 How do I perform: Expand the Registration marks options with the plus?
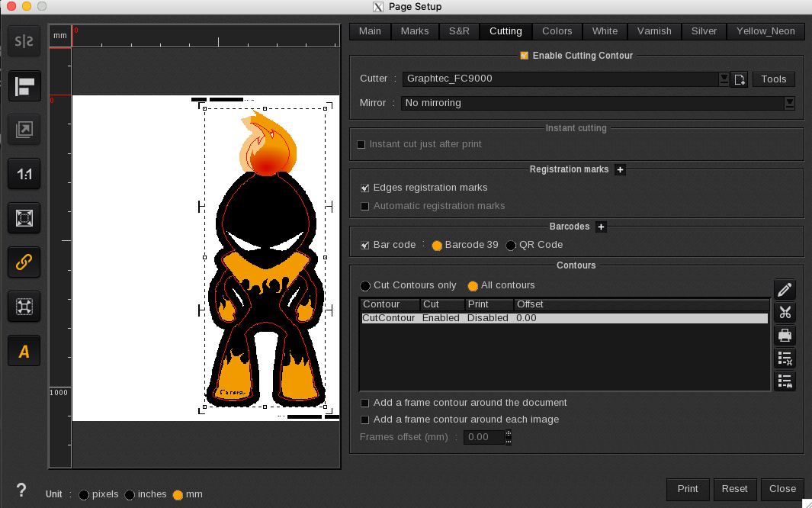click(620, 169)
